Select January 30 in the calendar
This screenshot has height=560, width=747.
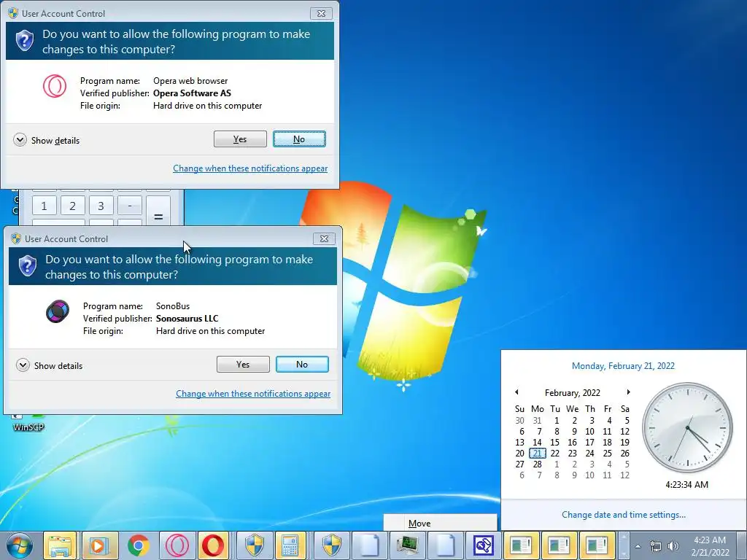pos(519,421)
